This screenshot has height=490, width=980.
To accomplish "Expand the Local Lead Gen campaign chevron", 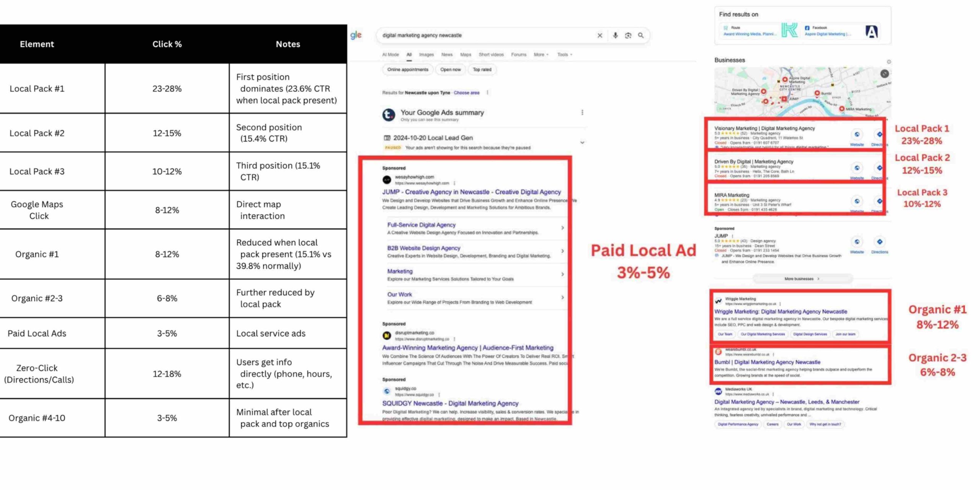I will point(582,142).
